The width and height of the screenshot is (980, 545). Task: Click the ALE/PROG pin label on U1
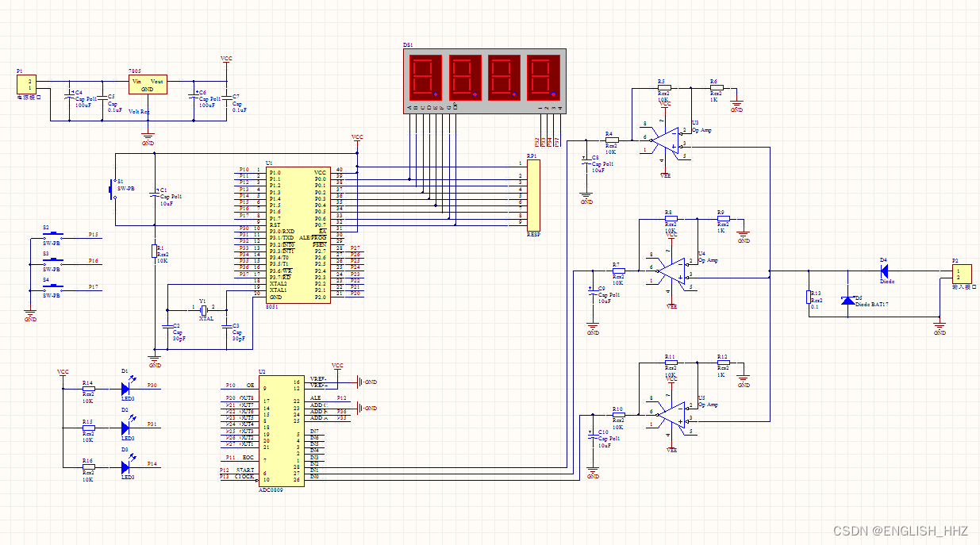point(312,238)
